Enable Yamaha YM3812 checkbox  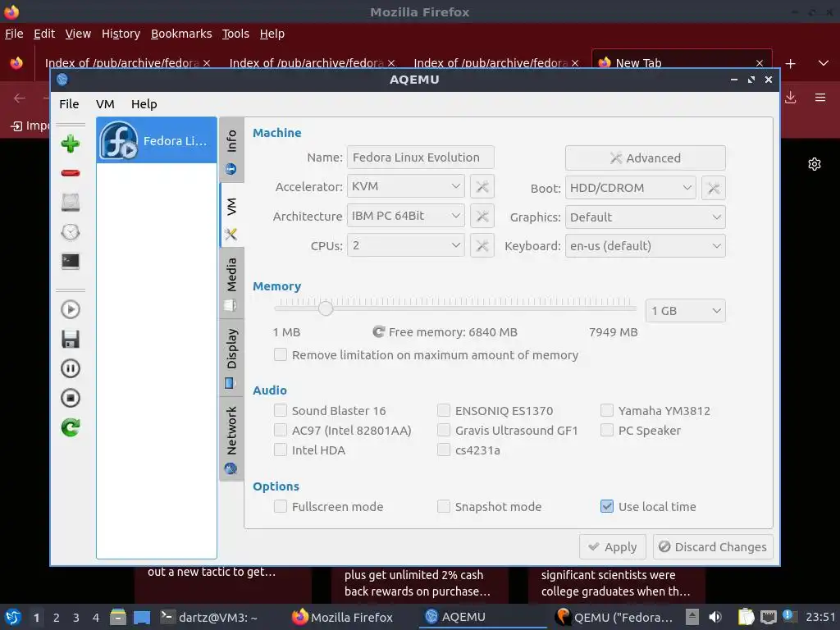607,410
